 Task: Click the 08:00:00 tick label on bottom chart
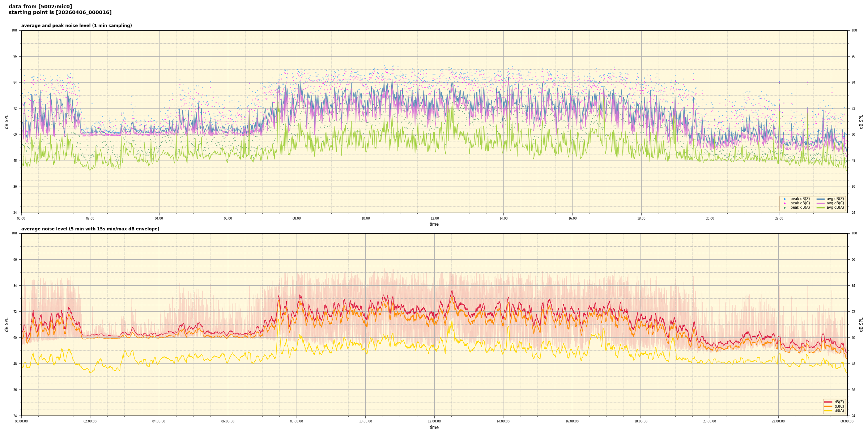[297, 421]
